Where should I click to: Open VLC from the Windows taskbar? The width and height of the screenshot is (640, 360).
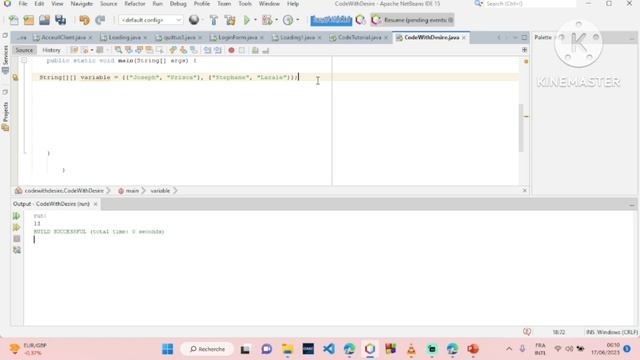411,349
